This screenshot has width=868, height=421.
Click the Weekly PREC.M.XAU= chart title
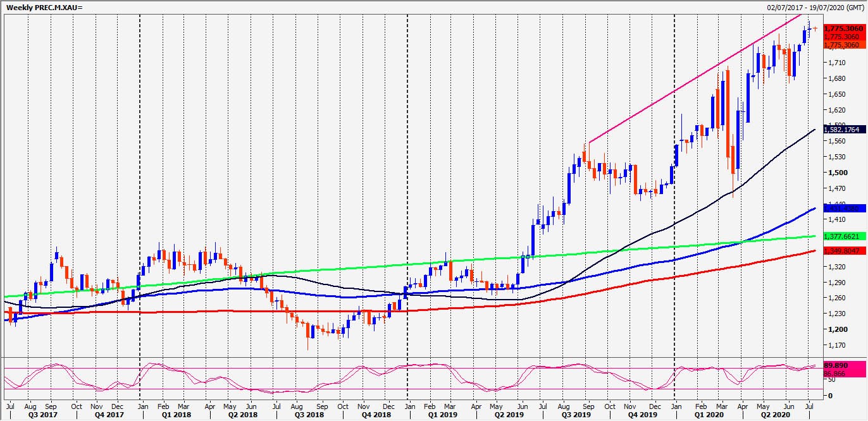pyautogui.click(x=44, y=7)
